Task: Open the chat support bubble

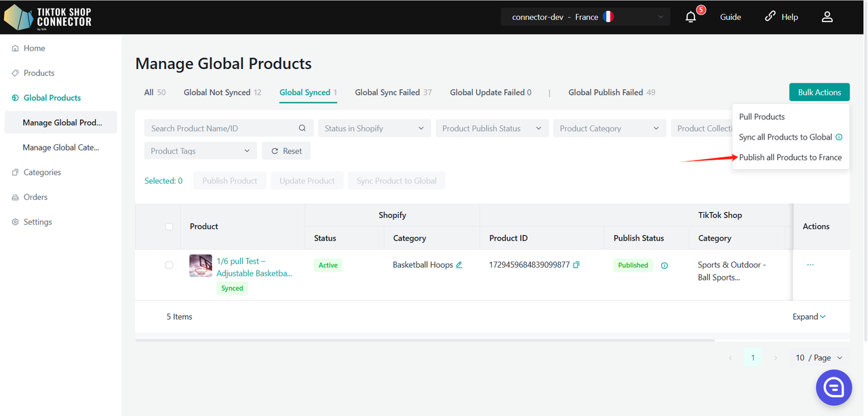Action: (833, 387)
